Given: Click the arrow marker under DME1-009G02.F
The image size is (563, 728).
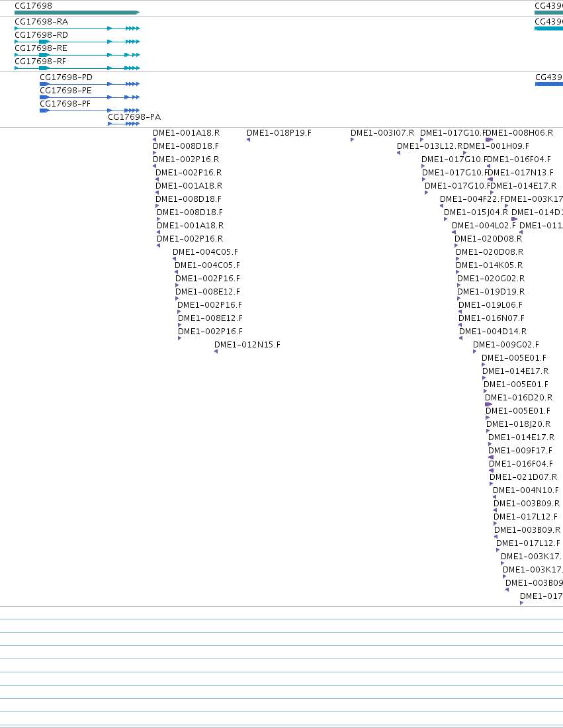Looking at the screenshot, I should pyautogui.click(x=475, y=351).
